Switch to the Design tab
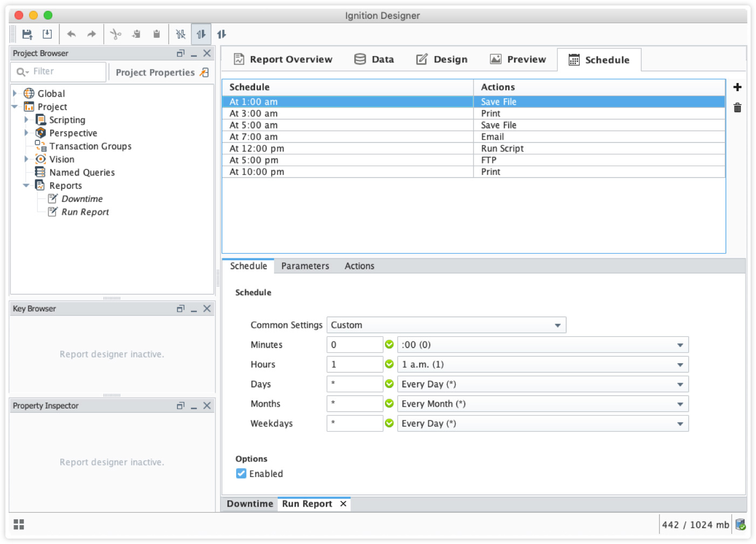The height and width of the screenshot is (544, 756). tap(442, 59)
